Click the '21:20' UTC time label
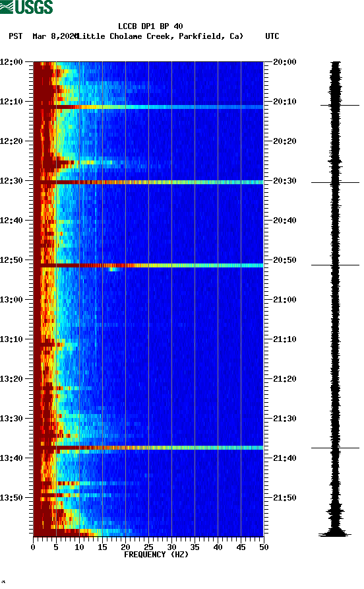Viewport: 364px width, 589px height. [285, 379]
